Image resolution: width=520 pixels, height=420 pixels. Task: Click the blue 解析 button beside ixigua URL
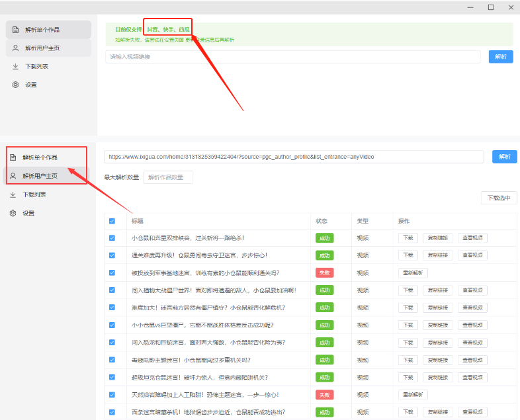504,157
